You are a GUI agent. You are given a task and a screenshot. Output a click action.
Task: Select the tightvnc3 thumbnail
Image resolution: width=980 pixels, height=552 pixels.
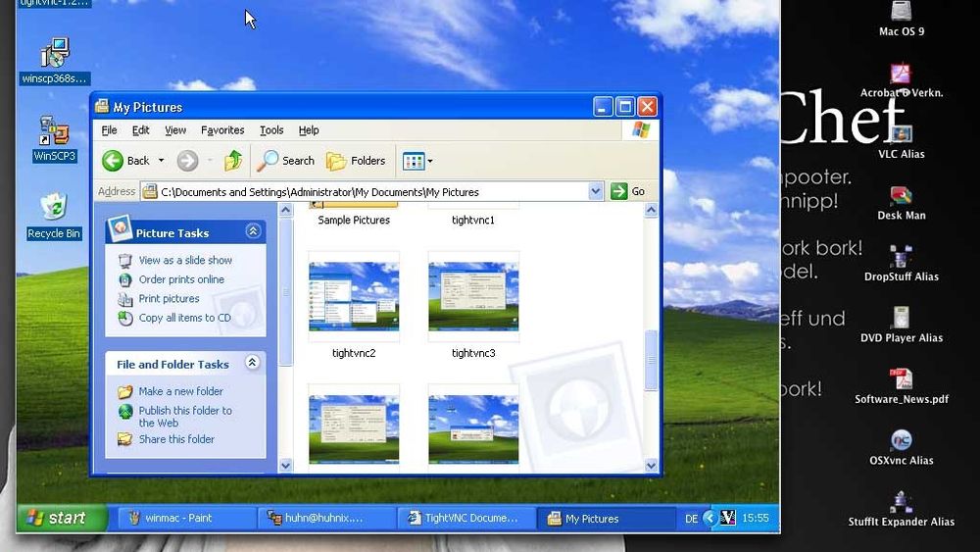pos(473,296)
